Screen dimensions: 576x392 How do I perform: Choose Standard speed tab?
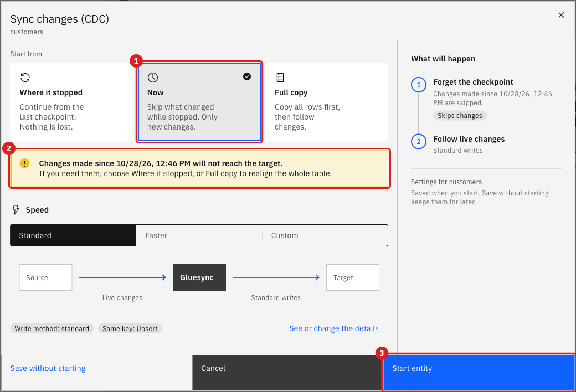[x=73, y=235]
